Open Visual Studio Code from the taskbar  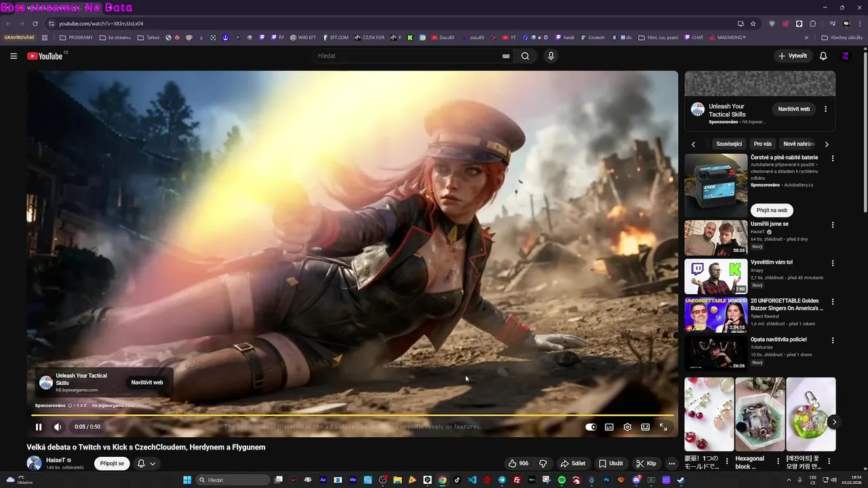pos(472,480)
